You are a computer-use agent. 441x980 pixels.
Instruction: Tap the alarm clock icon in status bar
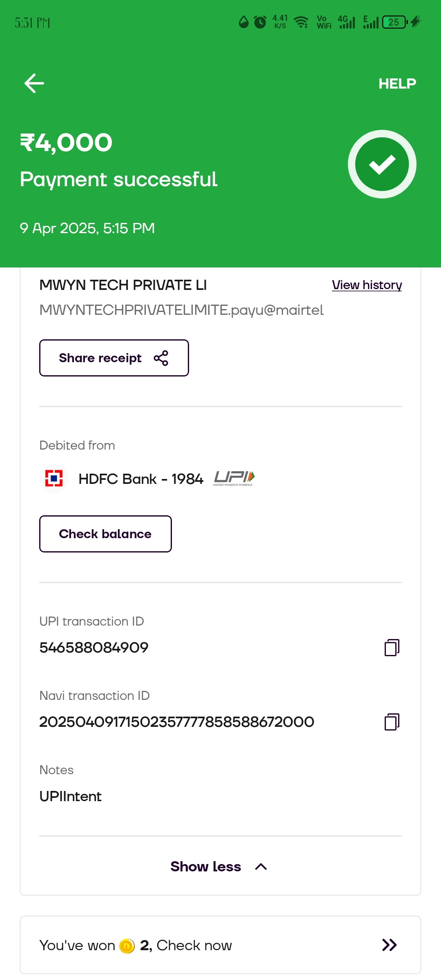260,22
